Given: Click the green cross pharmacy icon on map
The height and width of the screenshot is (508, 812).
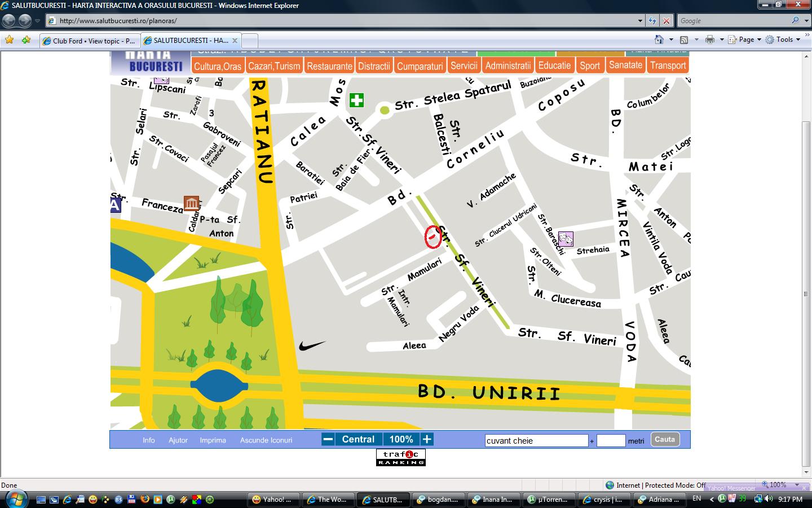Looking at the screenshot, I should [x=356, y=100].
